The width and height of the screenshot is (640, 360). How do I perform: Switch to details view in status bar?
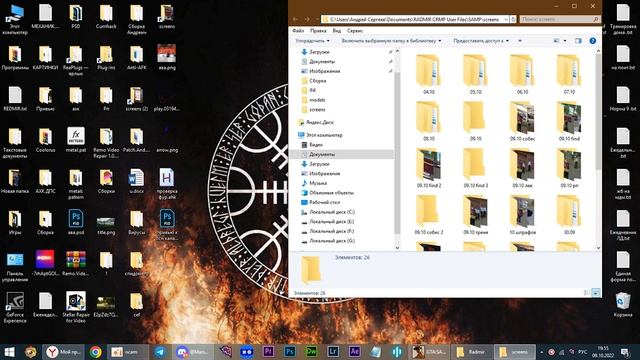point(587,293)
